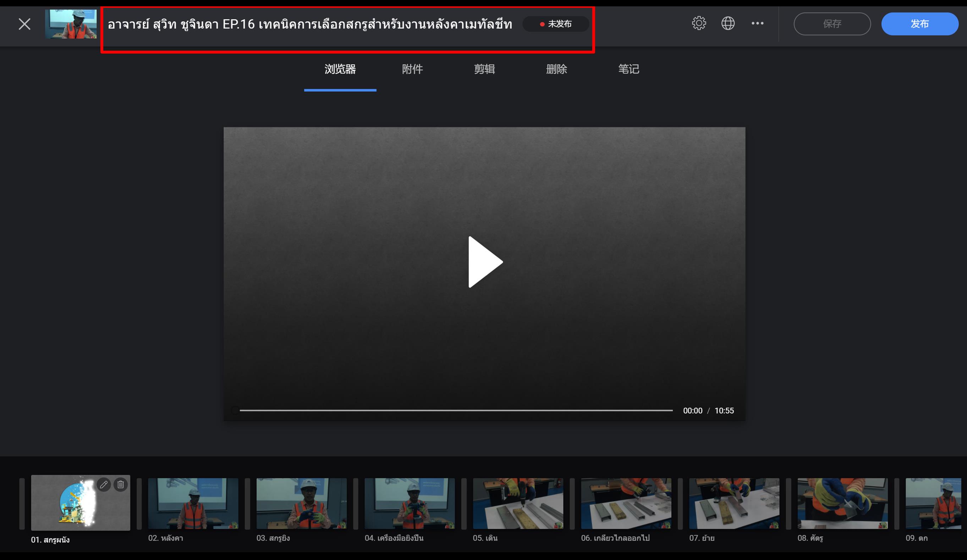Select chapter thumbnail 08. ศัตรู
Viewport: 967px width, 560px height.
pyautogui.click(x=842, y=503)
